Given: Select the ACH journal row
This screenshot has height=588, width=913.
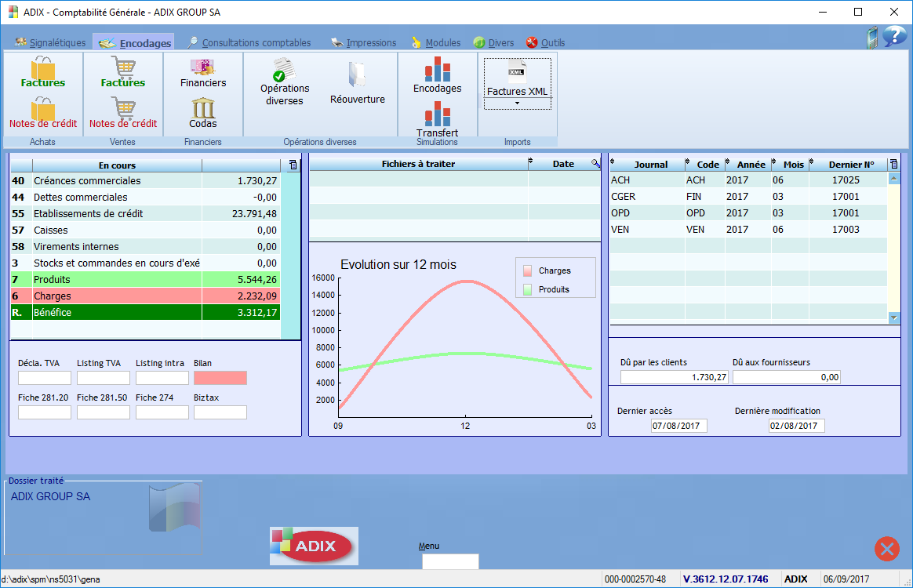Looking at the screenshot, I should tap(748, 180).
